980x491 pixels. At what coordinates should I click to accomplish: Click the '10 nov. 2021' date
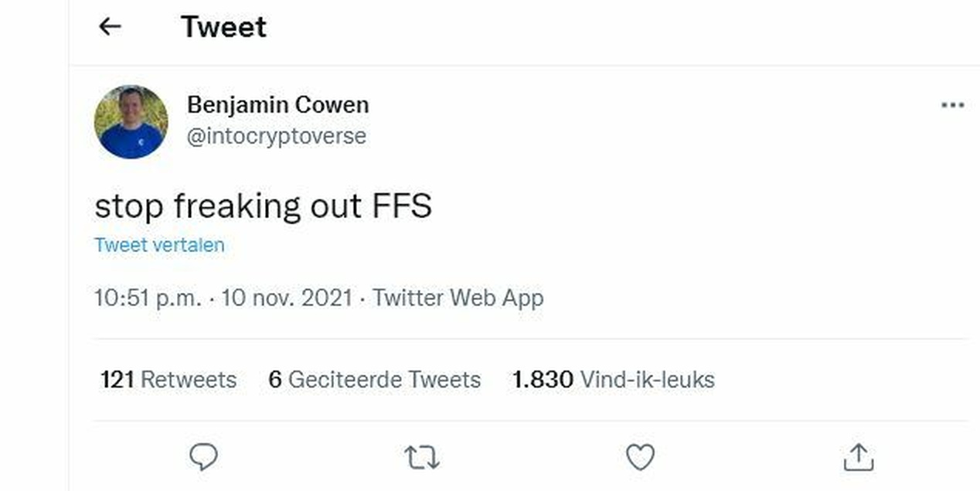click(286, 298)
